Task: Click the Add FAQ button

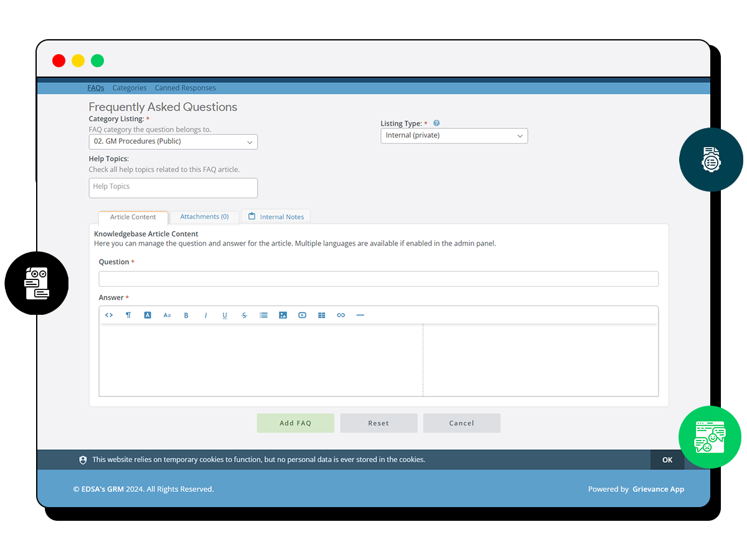Action: 295,422
